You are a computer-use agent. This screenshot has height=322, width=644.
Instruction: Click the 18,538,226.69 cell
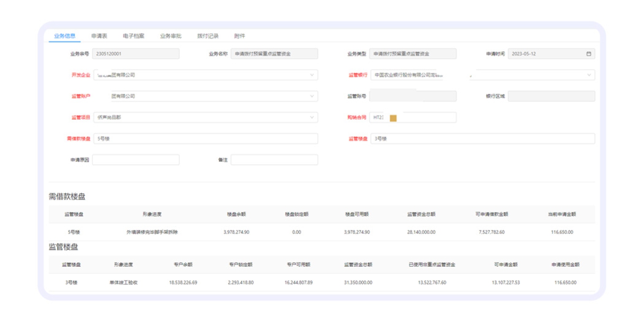pos(183,282)
